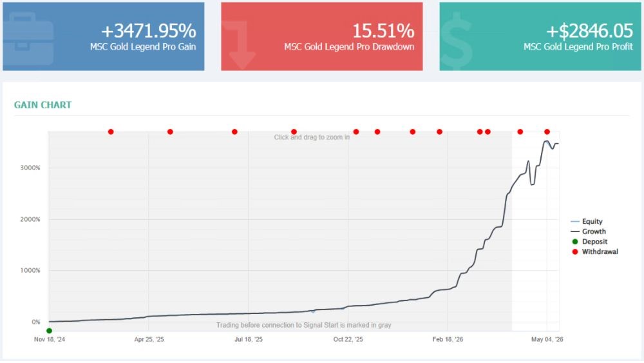The image size is (644, 363).
Task: Toggle the Withdrawal markers in the legend
Action: click(594, 251)
